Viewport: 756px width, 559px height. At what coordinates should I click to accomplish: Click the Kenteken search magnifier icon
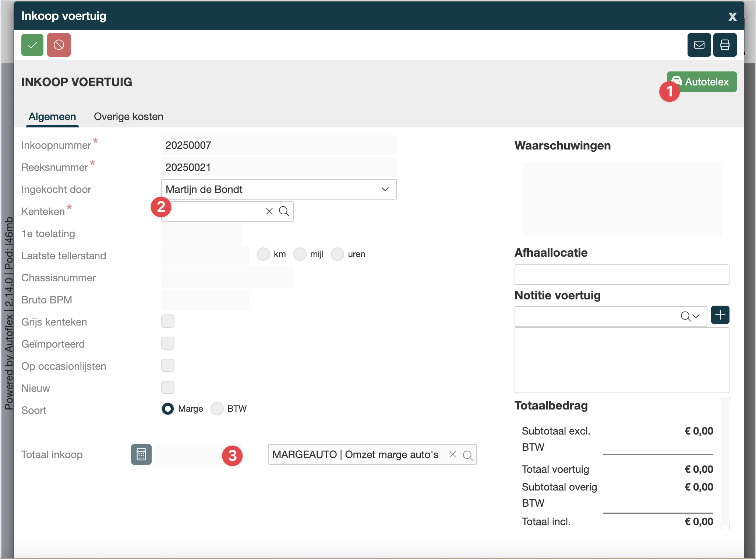[x=284, y=211]
